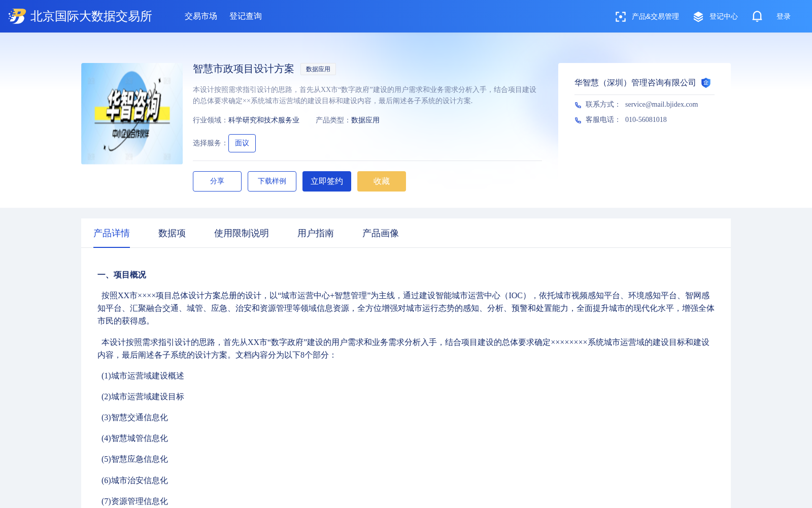Click the 数据应用 product type value

[x=365, y=120]
